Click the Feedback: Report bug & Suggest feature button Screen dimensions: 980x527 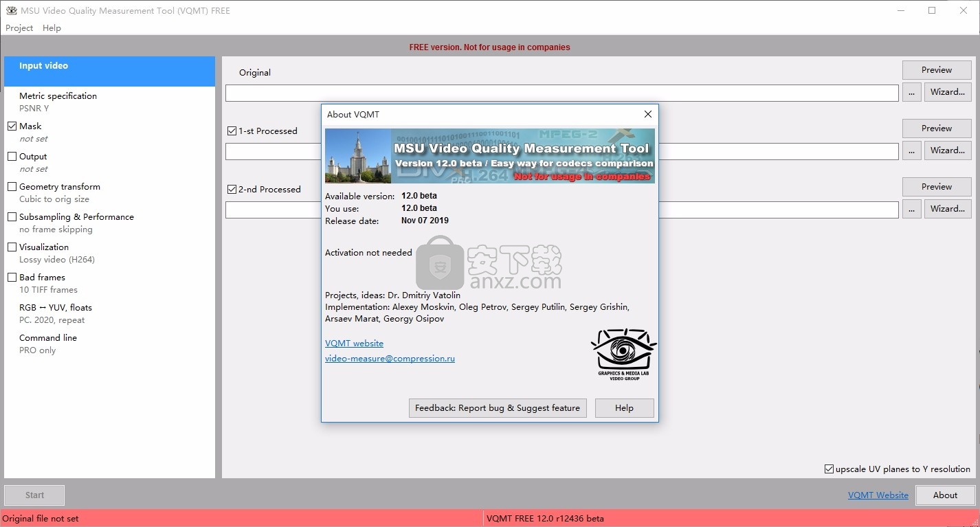tap(498, 408)
